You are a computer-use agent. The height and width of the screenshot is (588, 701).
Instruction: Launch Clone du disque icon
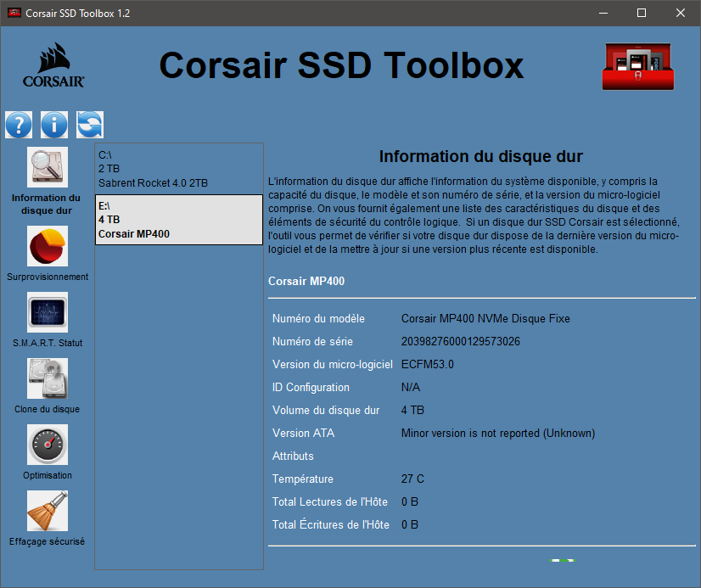click(48, 378)
